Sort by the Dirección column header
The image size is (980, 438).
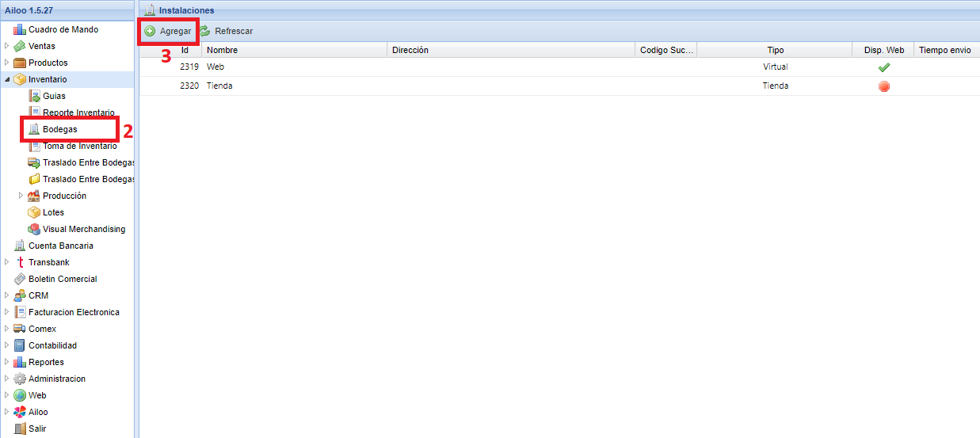point(512,50)
